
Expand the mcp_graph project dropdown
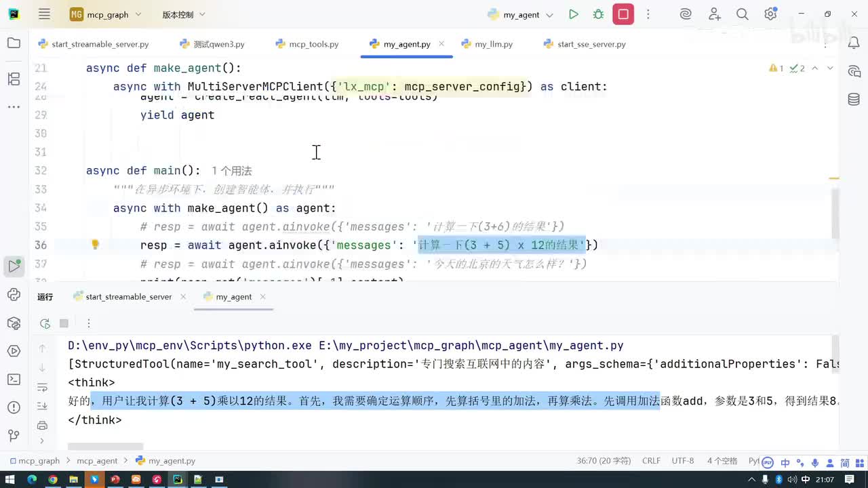(x=106, y=14)
